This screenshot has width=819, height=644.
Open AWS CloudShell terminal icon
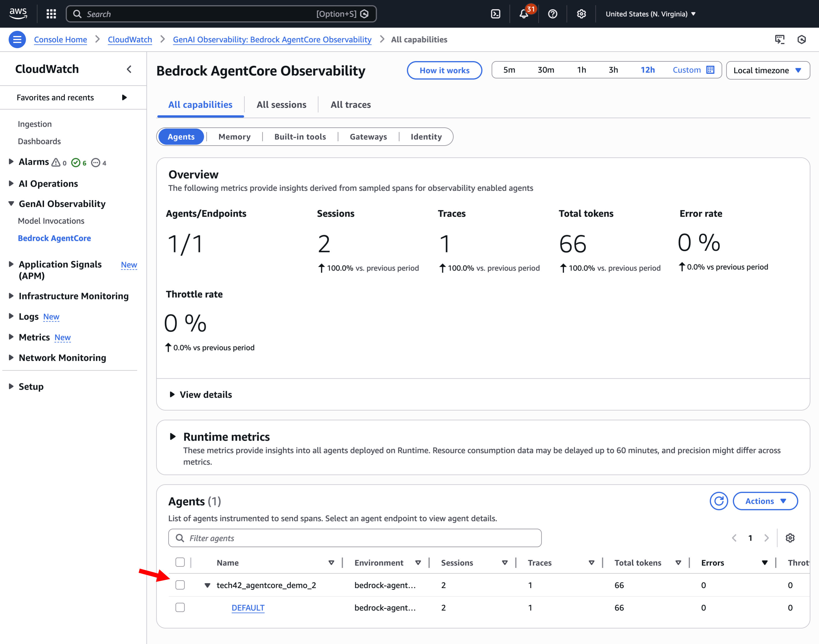click(x=495, y=14)
